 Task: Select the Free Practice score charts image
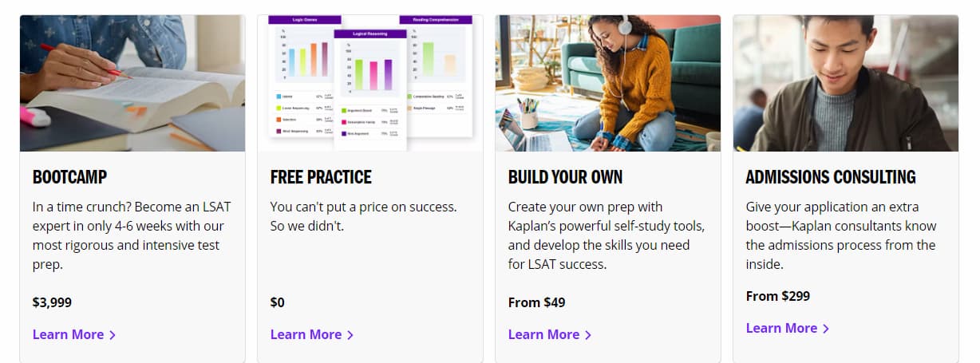(x=370, y=83)
